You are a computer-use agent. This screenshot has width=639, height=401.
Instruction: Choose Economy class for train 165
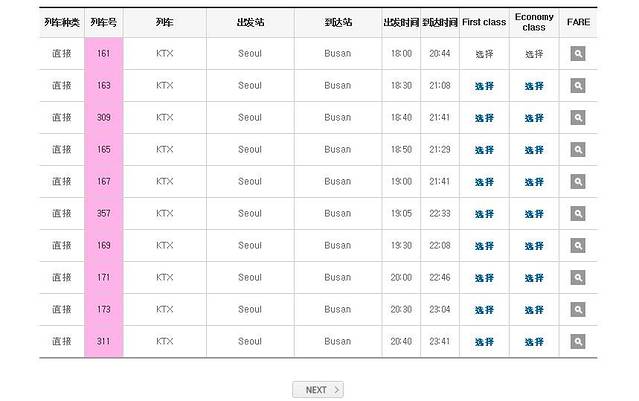click(x=534, y=150)
